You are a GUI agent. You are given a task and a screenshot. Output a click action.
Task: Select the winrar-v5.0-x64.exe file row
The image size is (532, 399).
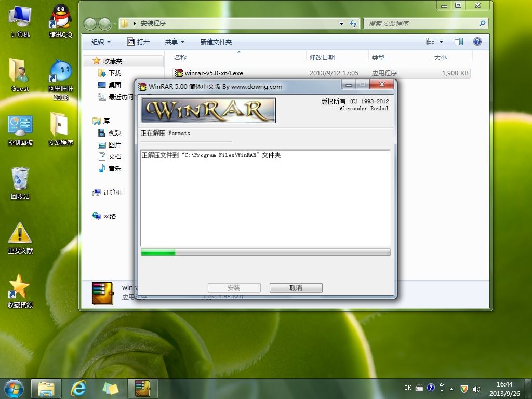pos(321,73)
